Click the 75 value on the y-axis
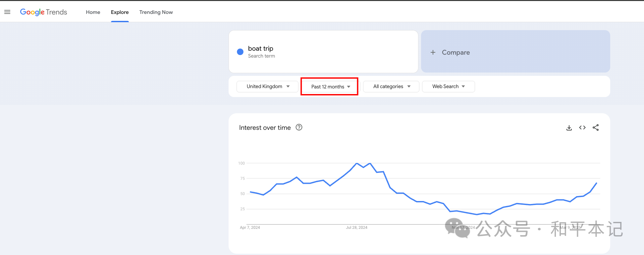 pyautogui.click(x=242, y=178)
